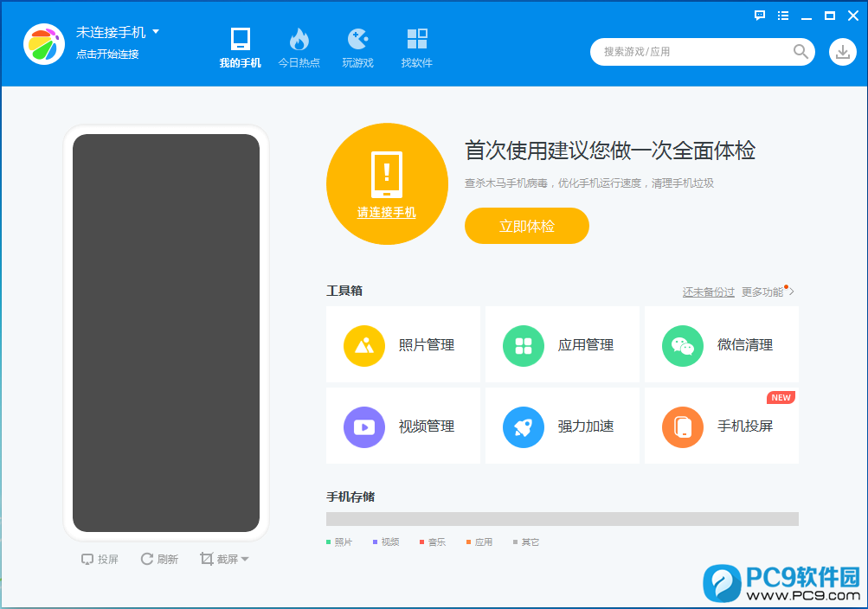
Task: Click the 刷新 refresh button
Action: pyautogui.click(x=159, y=559)
